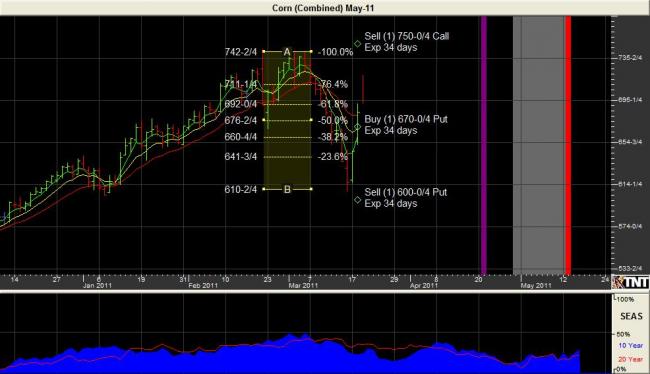Click the 100% seasonal scale label
The image size is (650, 374).
pyautogui.click(x=625, y=299)
